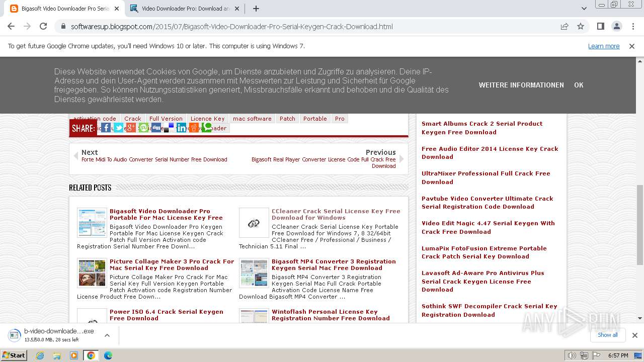The height and width of the screenshot is (362, 644).
Task: Open options for the b-video-downloader download
Action: pos(107,335)
